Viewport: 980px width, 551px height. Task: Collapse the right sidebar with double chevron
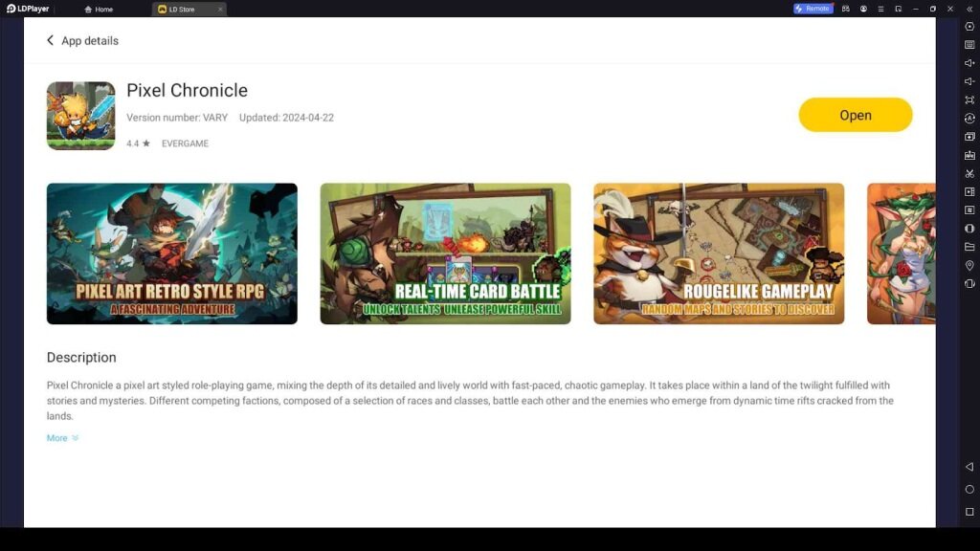click(969, 9)
